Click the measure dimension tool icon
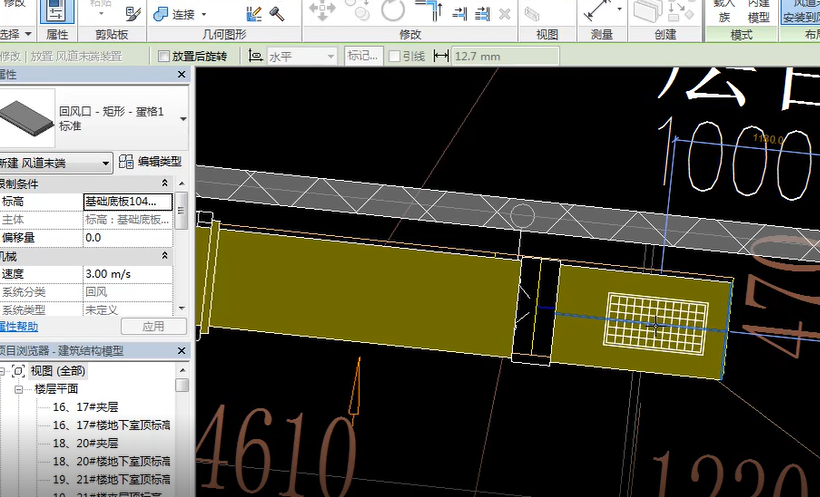Image resolution: width=820 pixels, height=497 pixels. click(598, 11)
